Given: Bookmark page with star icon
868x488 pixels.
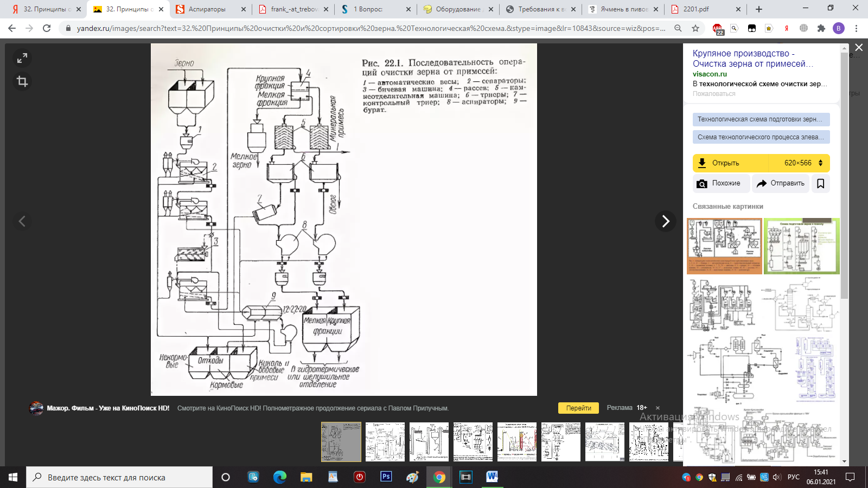Looking at the screenshot, I should pyautogui.click(x=695, y=28).
